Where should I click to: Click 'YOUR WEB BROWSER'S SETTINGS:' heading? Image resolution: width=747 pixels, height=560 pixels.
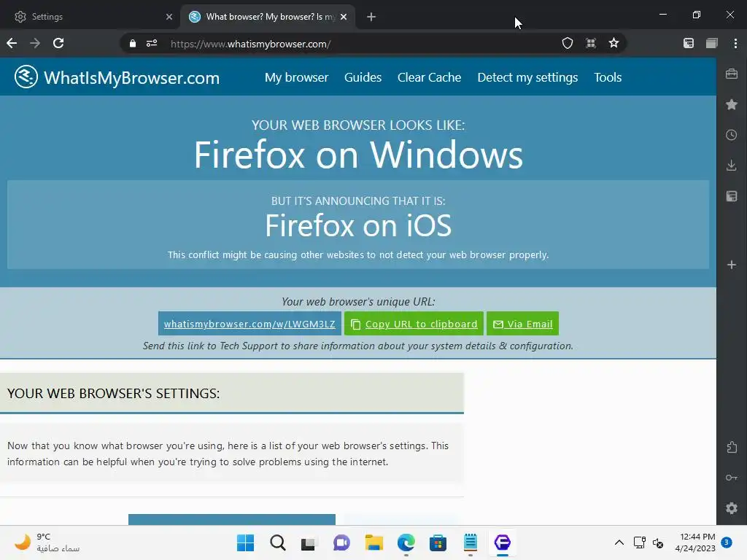[113, 393]
